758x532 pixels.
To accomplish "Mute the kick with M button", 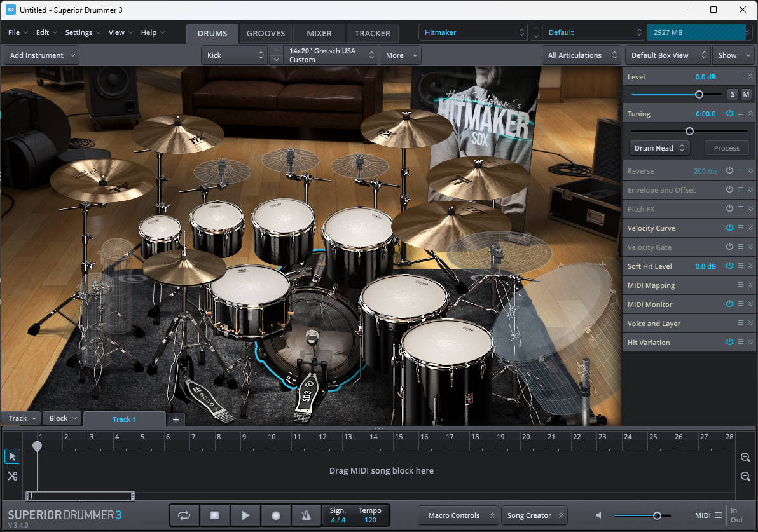I will point(746,94).
